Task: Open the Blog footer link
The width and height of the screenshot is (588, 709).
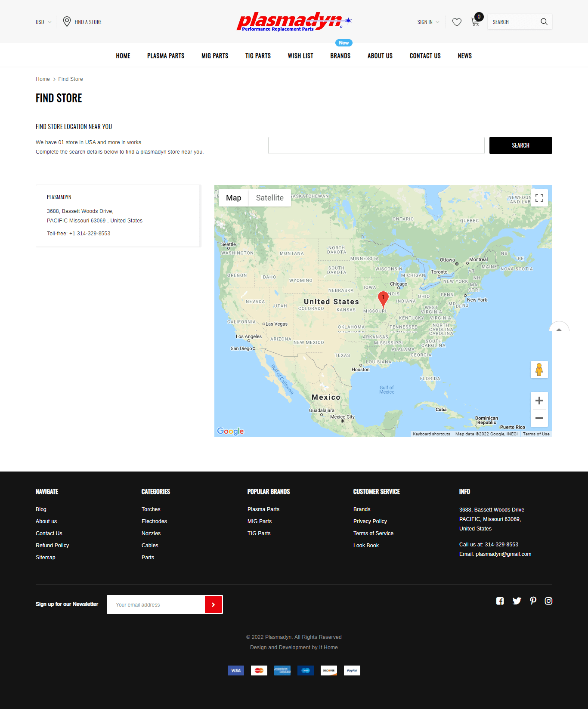Action: pyautogui.click(x=41, y=509)
